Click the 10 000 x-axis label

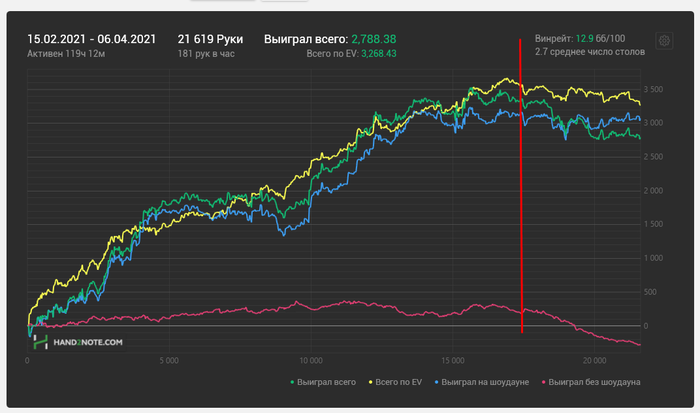point(311,360)
